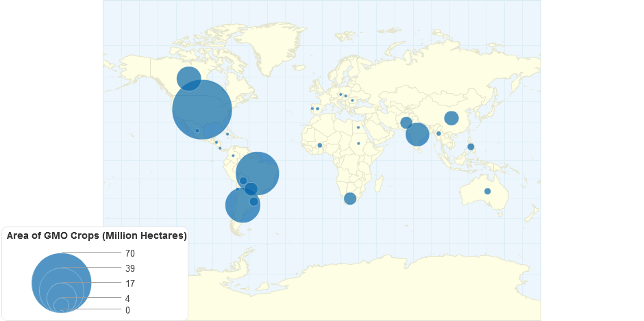Select the small Mexico dot

(x=197, y=131)
